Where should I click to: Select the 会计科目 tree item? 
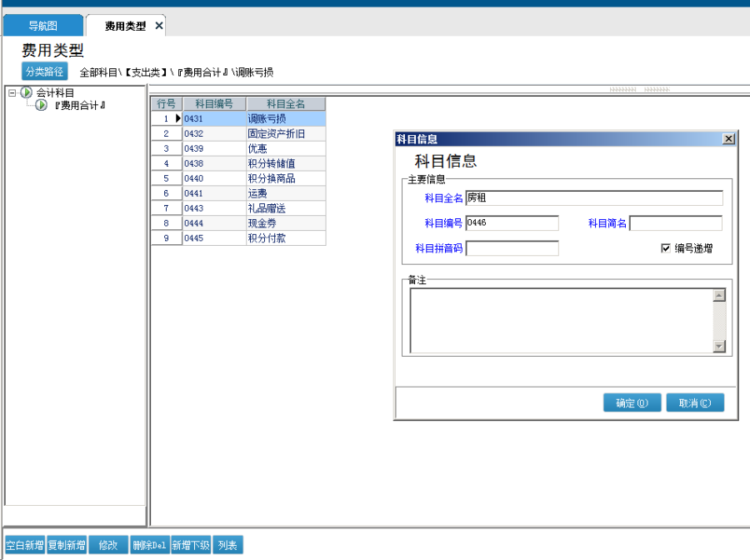point(55,92)
